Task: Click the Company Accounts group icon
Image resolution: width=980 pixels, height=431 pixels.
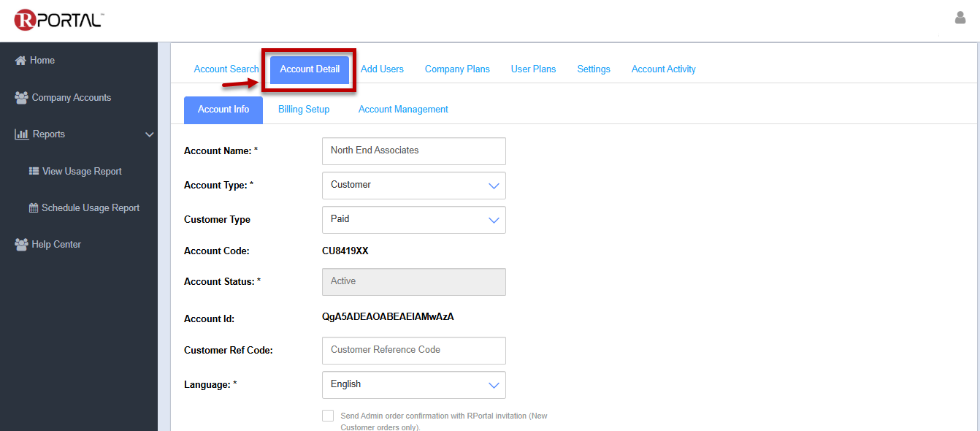Action: coord(21,97)
